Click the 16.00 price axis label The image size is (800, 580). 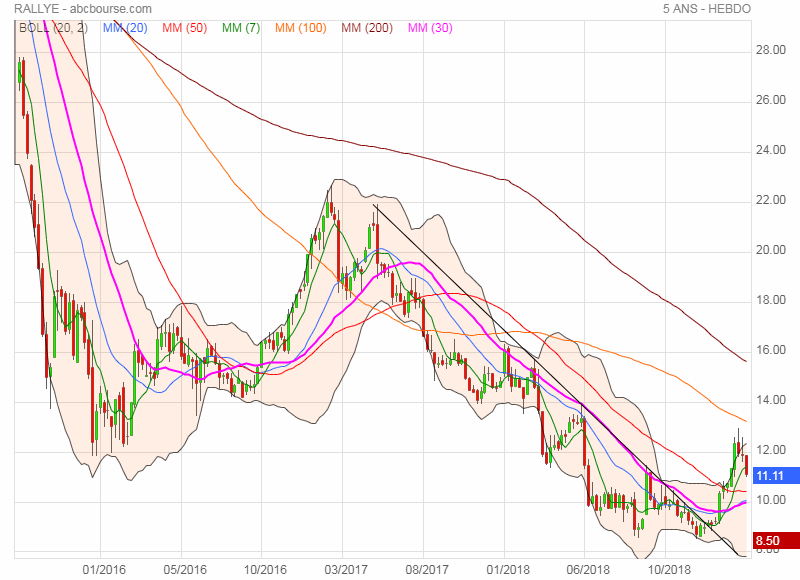click(x=770, y=350)
